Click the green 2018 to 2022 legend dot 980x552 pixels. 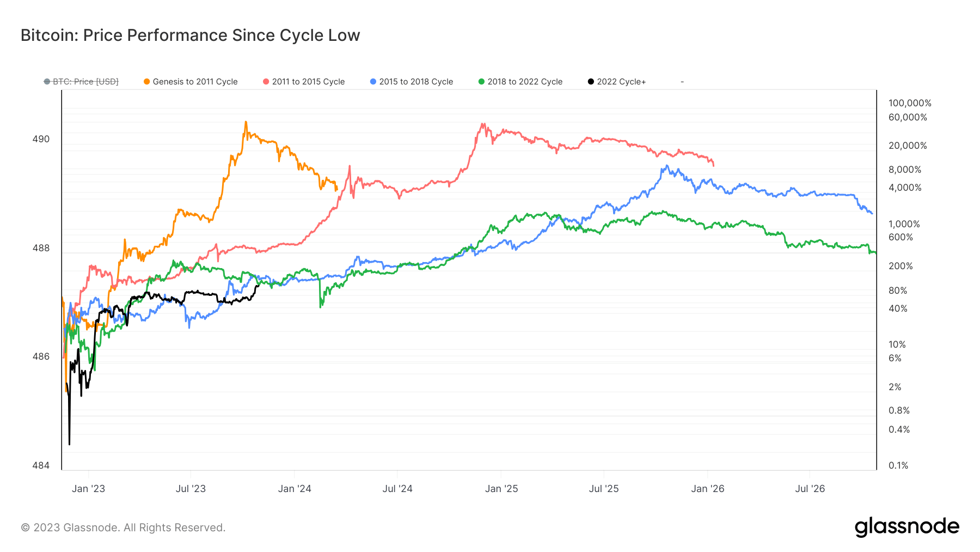pos(481,82)
